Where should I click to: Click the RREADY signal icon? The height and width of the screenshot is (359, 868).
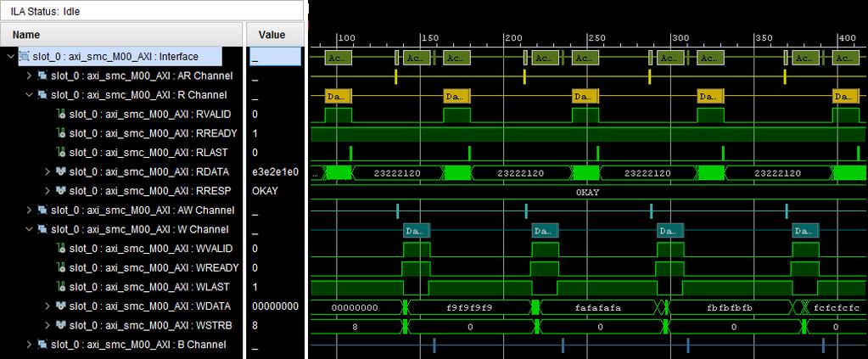click(x=61, y=133)
